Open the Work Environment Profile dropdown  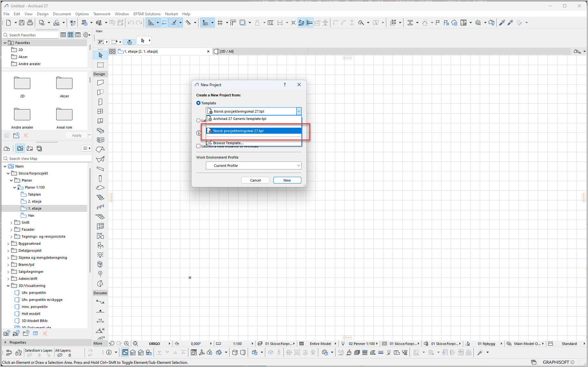click(253, 166)
